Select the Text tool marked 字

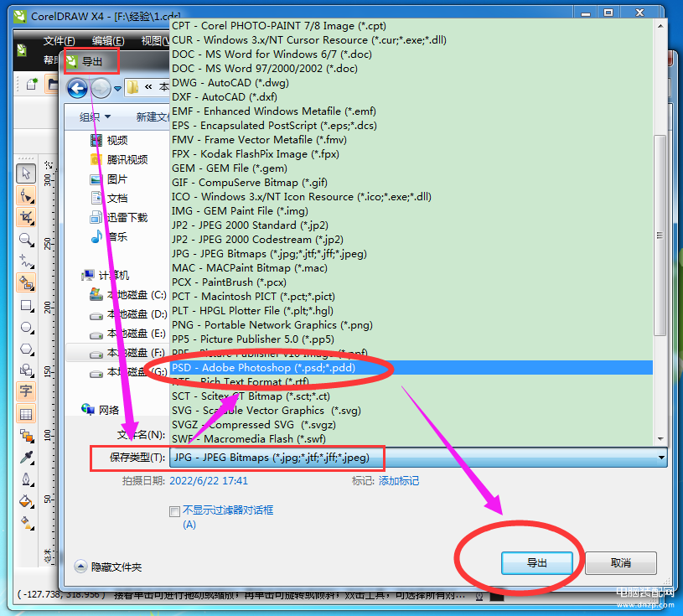(26, 391)
